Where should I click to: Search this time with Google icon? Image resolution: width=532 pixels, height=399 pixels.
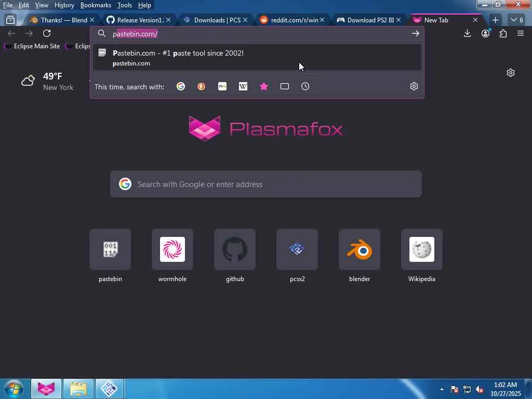[180, 87]
